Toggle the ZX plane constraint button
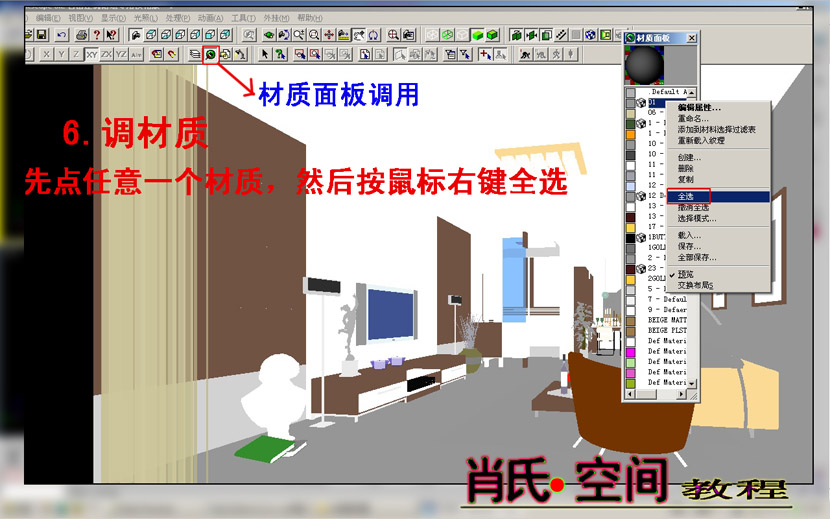The image size is (830, 519). 106,55
